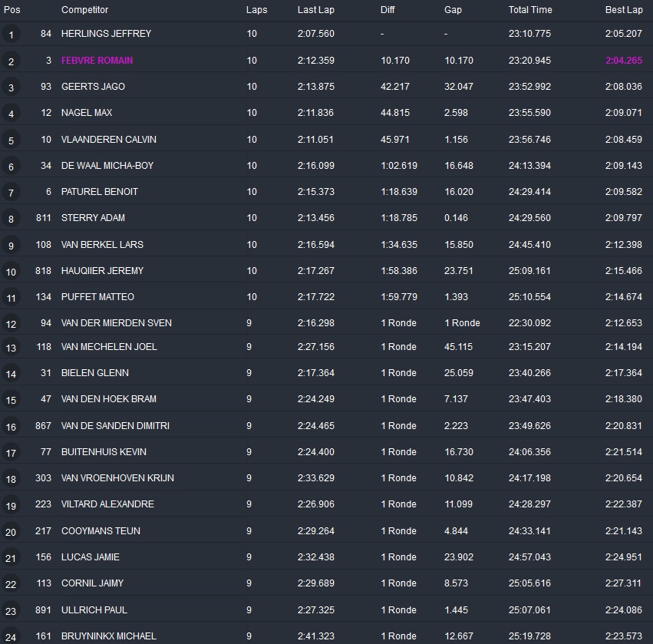653x644 pixels.
Task: Click the position 16 circle badge
Action: [x=11, y=427]
